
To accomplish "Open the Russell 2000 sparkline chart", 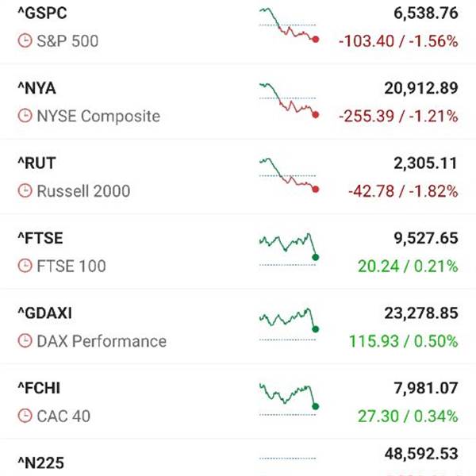I will (x=288, y=176).
